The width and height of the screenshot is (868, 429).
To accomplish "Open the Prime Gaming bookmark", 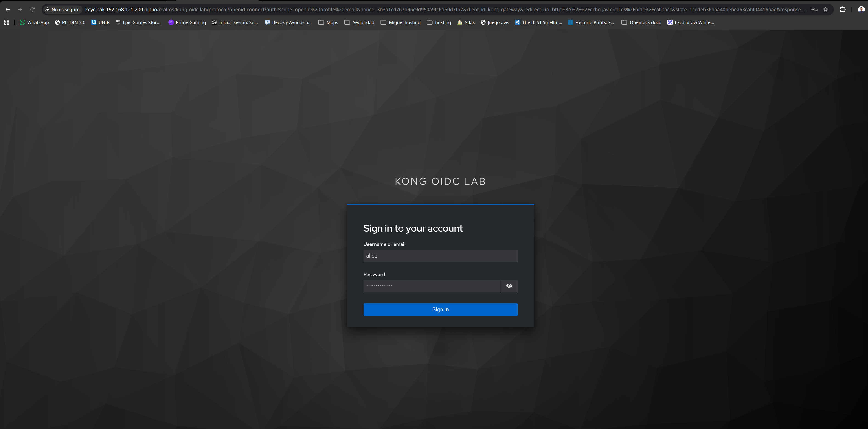I will click(187, 22).
